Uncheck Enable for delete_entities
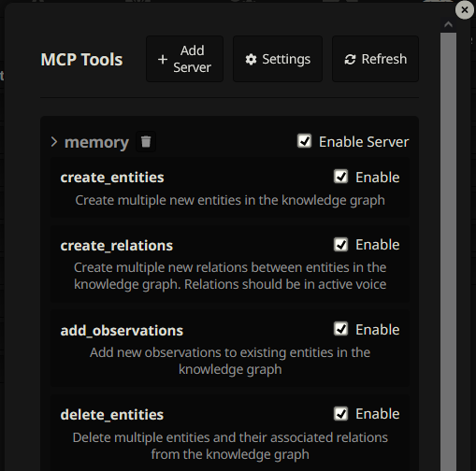Screen dimensions: 476x471 [340, 414]
